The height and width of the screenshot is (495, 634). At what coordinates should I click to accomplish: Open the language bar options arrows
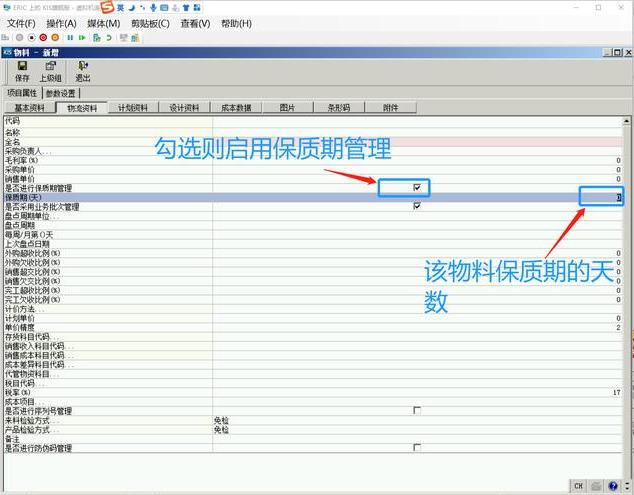(628, 486)
